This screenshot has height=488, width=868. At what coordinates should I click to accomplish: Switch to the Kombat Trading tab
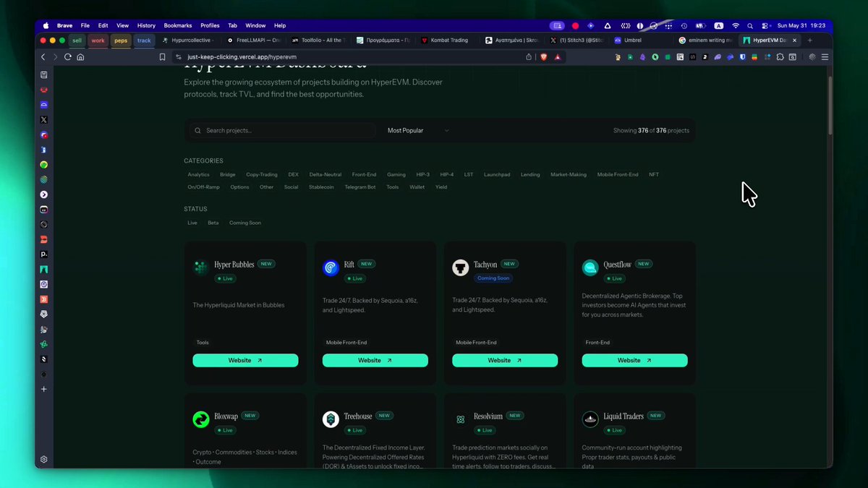(x=449, y=40)
